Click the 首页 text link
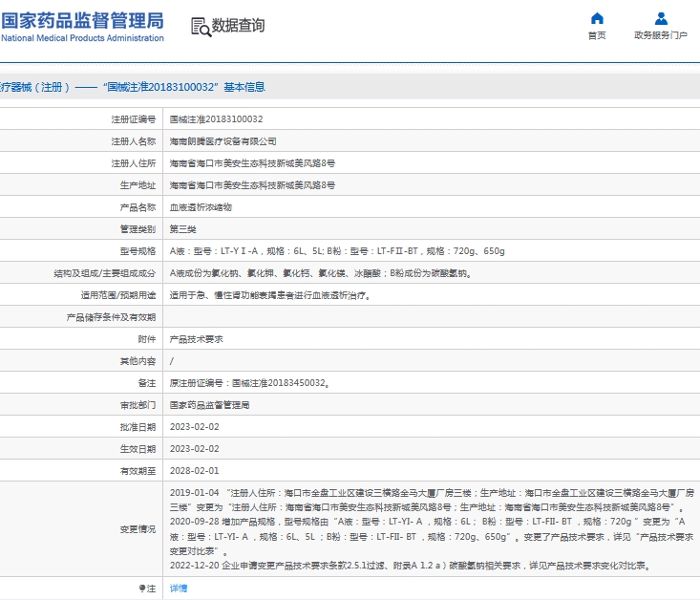 click(x=597, y=35)
